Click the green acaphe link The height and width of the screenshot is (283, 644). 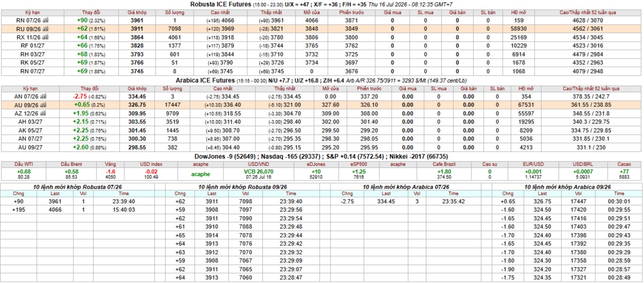tap(200, 174)
